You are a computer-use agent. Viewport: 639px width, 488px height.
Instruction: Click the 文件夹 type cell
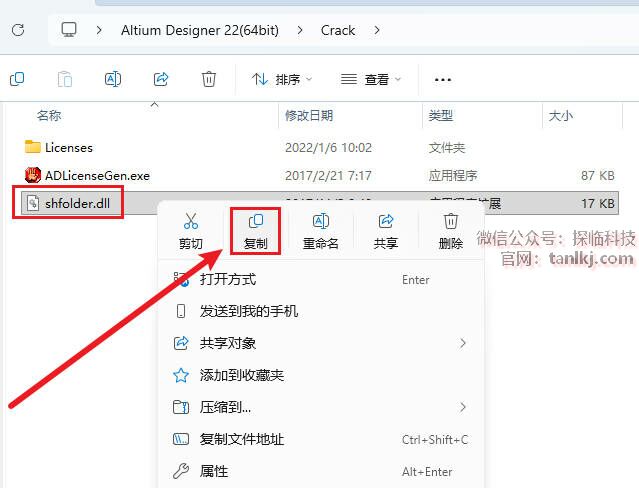447,148
